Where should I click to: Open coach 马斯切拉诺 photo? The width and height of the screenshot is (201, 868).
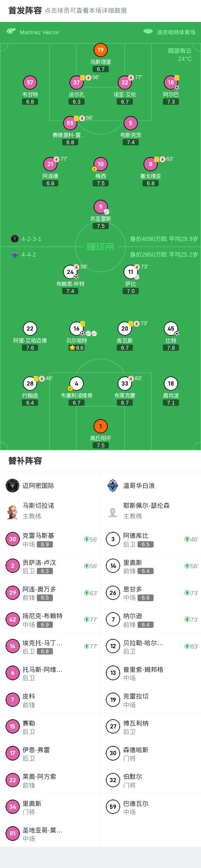click(13, 512)
